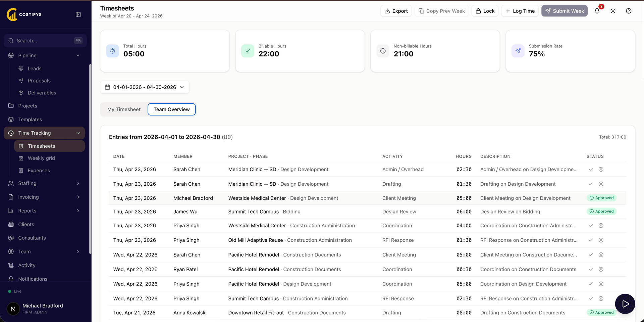Open Proposals in sidebar
Viewport: 644px width, 322px height.
pyautogui.click(x=49, y=81)
